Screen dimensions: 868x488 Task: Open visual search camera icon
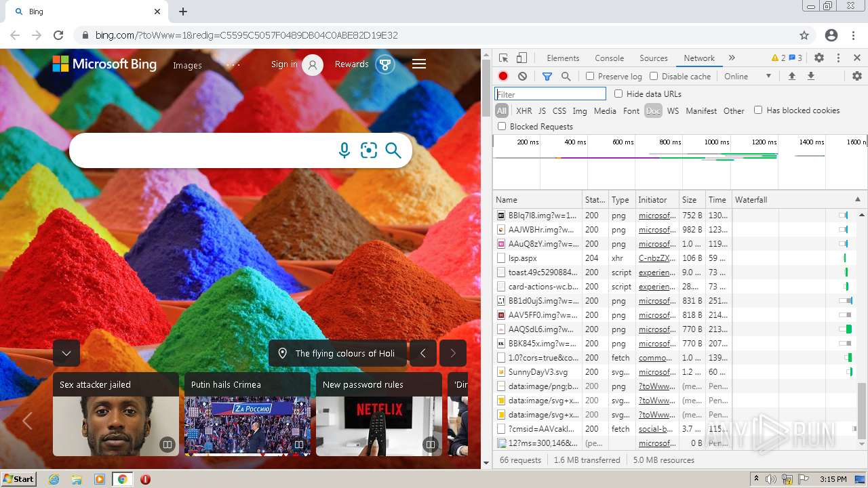369,150
